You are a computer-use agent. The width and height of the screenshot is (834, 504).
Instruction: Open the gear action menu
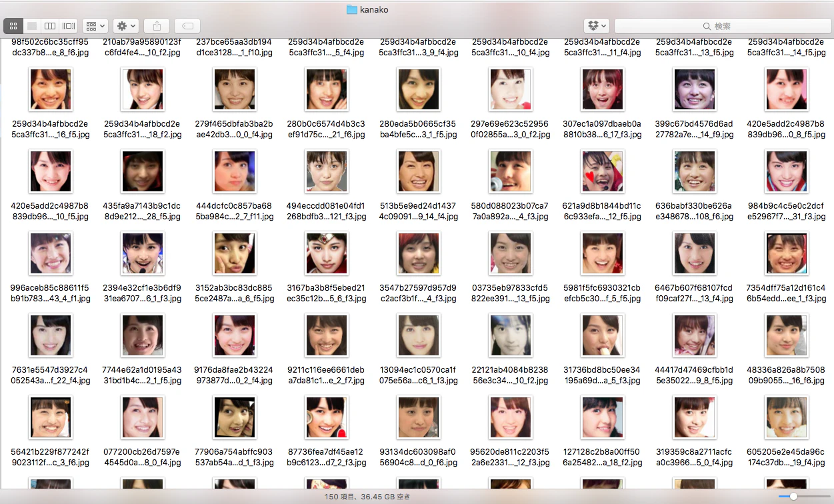point(125,26)
